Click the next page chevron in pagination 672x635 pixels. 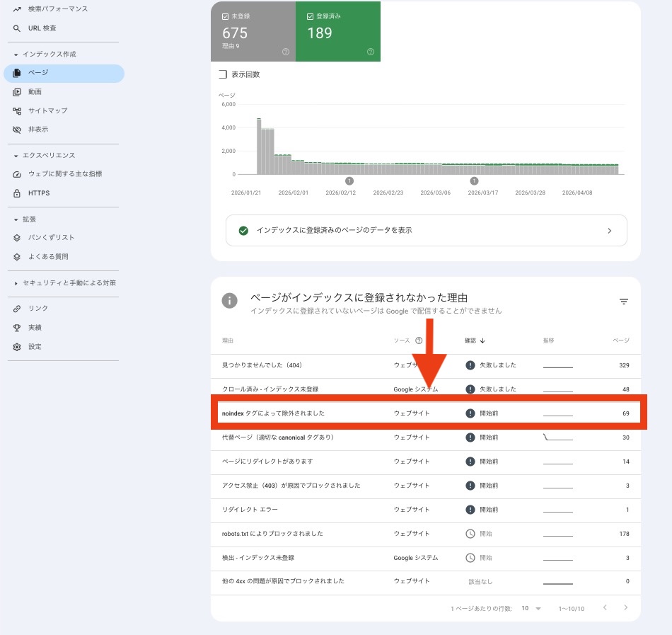tap(625, 608)
